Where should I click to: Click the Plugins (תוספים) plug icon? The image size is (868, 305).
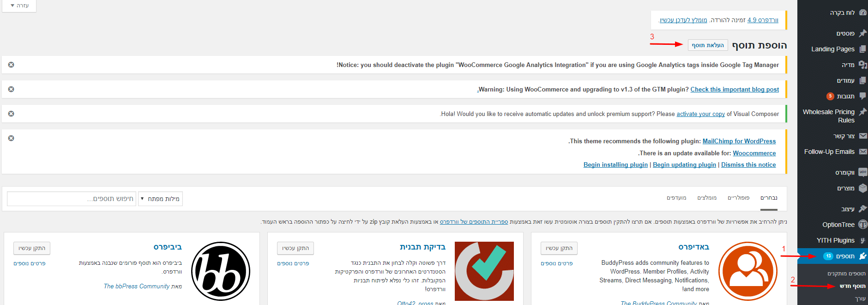coord(862,256)
